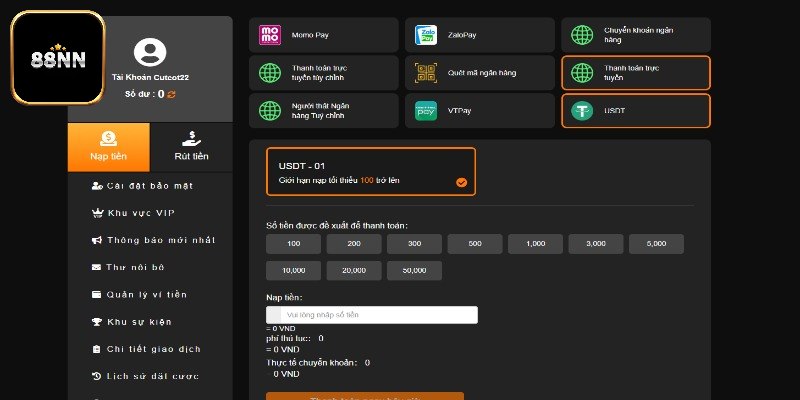Open Khu vực VIP from sidebar
The height and width of the screenshot is (400, 800).
tap(140, 213)
